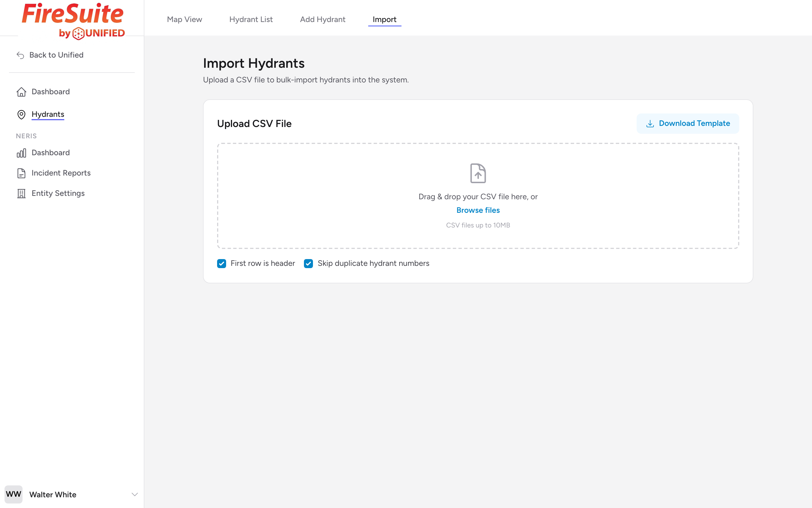
Task: Click the download icon in Download Template
Action: click(650, 124)
